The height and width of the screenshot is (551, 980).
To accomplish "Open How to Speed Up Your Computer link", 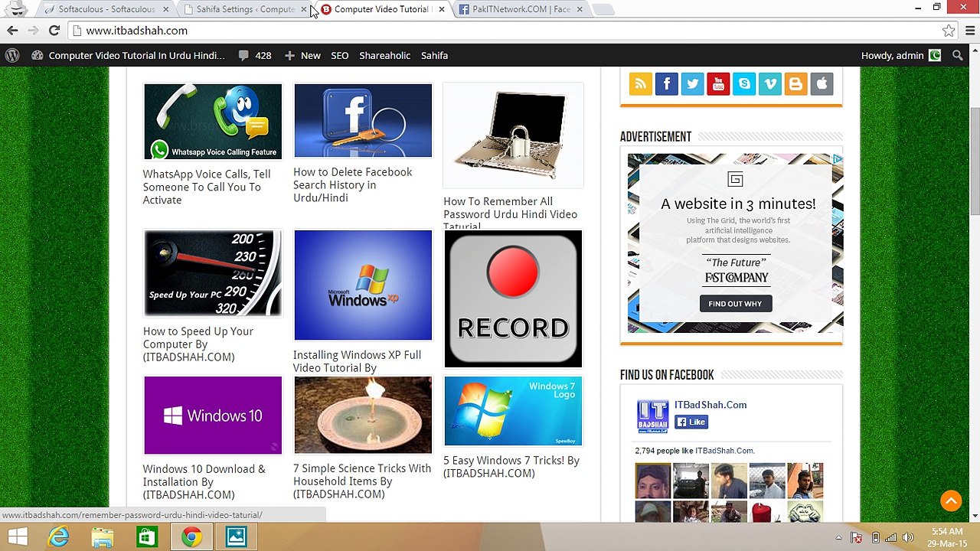I will pyautogui.click(x=198, y=344).
